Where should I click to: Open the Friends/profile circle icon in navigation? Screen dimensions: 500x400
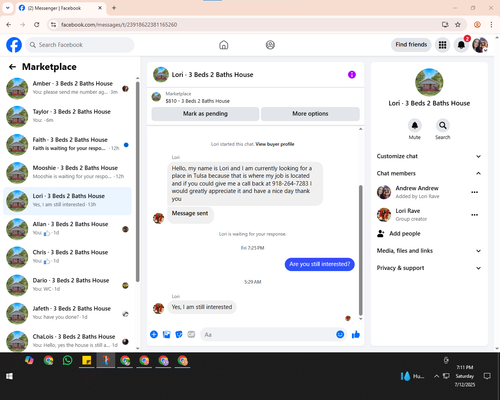(x=270, y=45)
